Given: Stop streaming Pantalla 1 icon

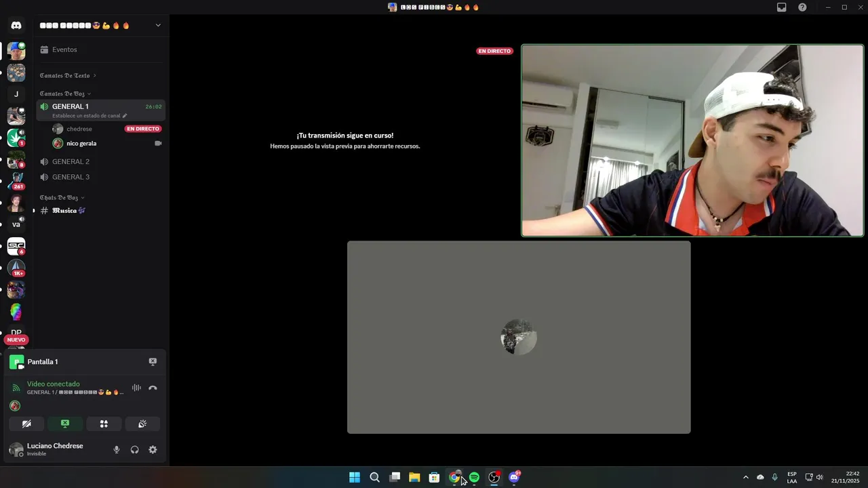Looking at the screenshot, I should coord(153,362).
